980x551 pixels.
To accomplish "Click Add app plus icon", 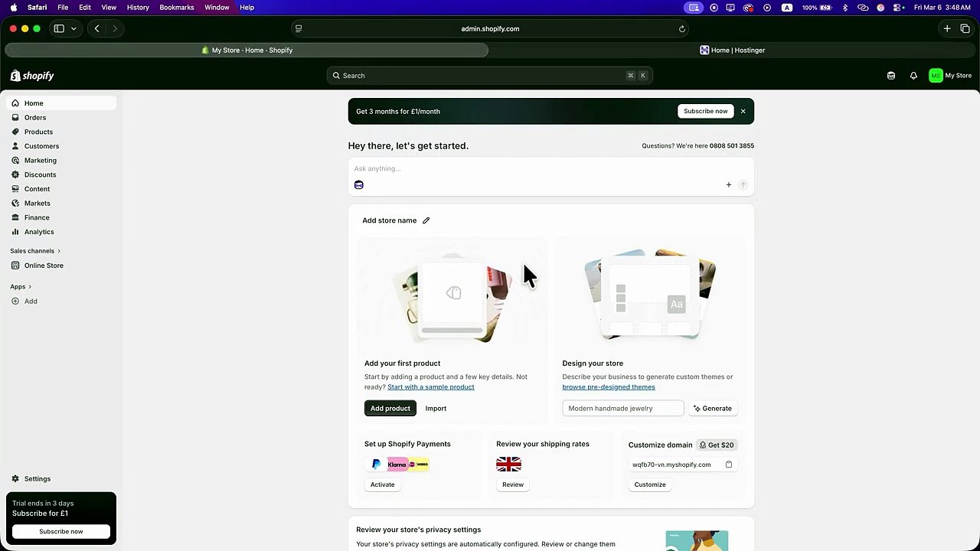I will coord(15,302).
